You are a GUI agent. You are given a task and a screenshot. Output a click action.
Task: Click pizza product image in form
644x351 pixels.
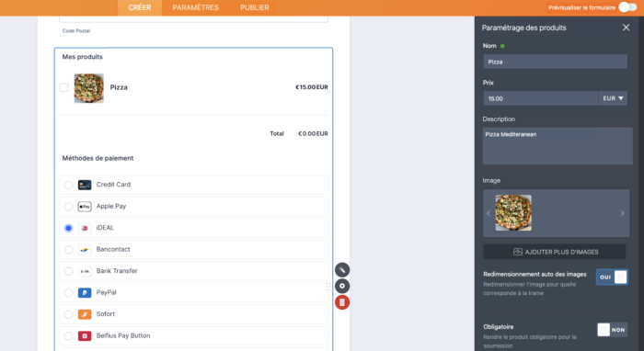pyautogui.click(x=88, y=88)
